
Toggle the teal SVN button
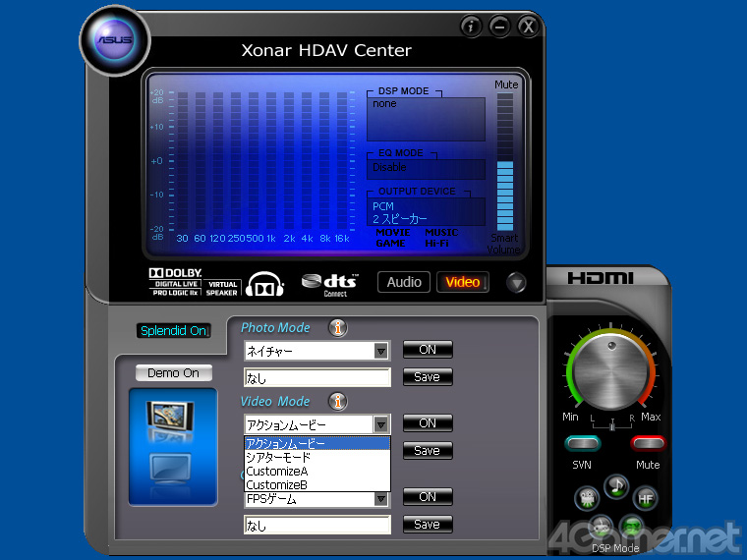click(583, 444)
